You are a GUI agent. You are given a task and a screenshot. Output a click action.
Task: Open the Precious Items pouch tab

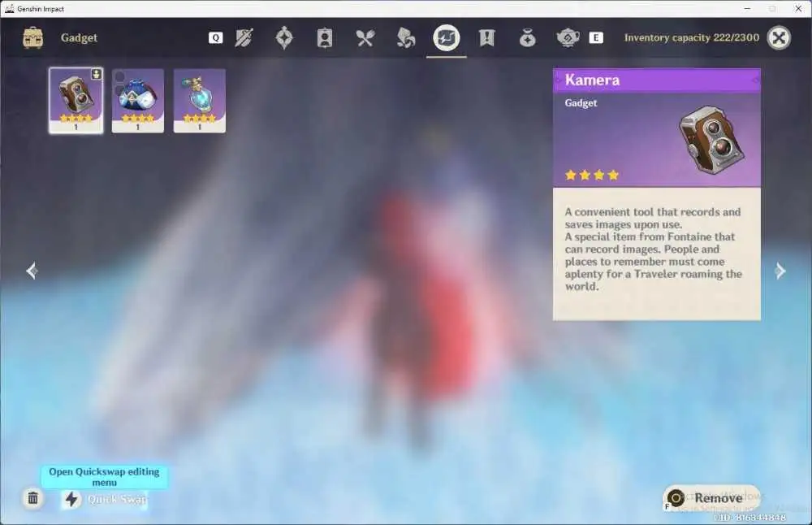(527, 38)
